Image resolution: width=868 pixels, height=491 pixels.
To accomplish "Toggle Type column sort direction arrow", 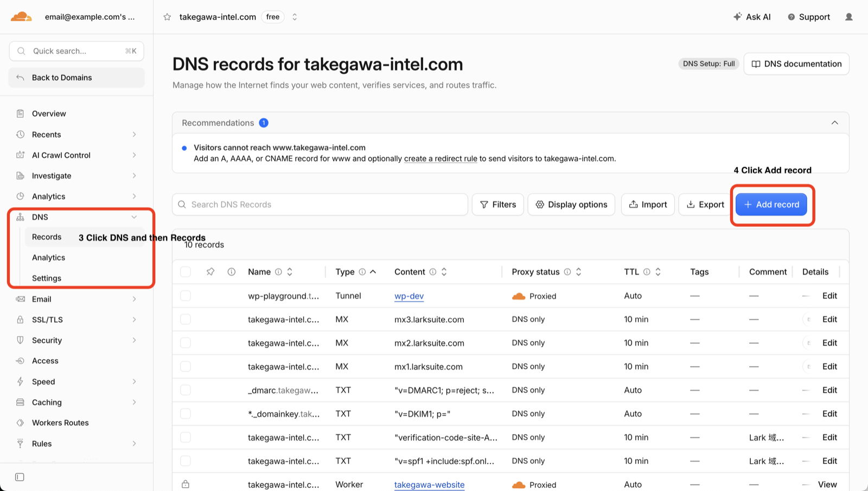I will pyautogui.click(x=373, y=271).
